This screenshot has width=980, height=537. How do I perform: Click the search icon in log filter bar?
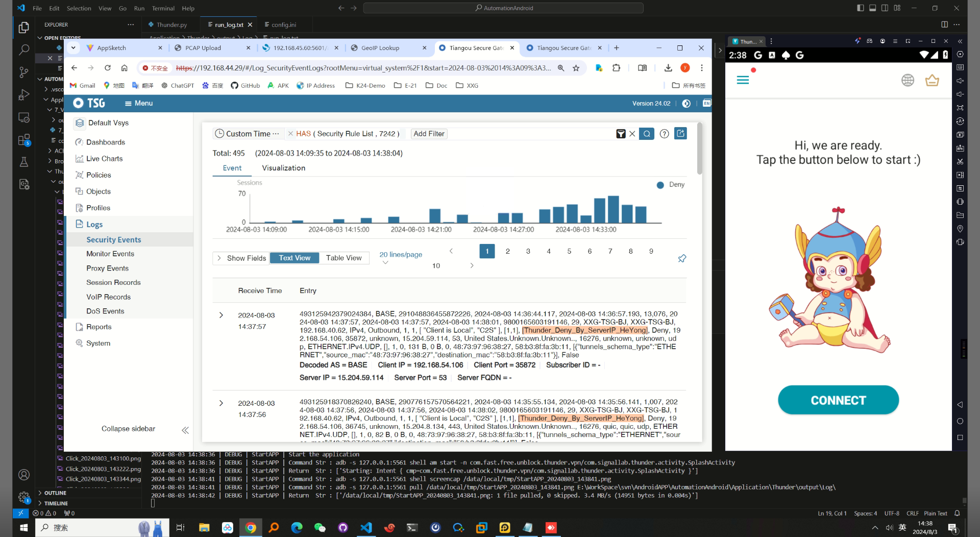[646, 134]
